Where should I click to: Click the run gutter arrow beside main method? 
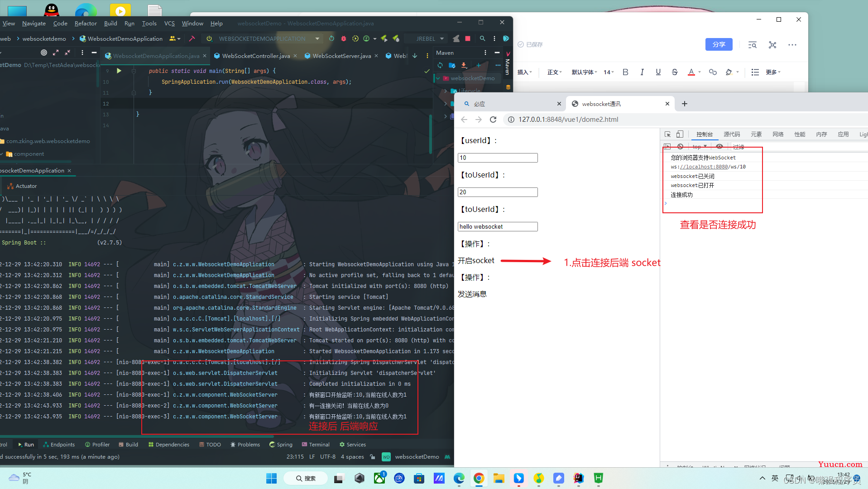[119, 71]
